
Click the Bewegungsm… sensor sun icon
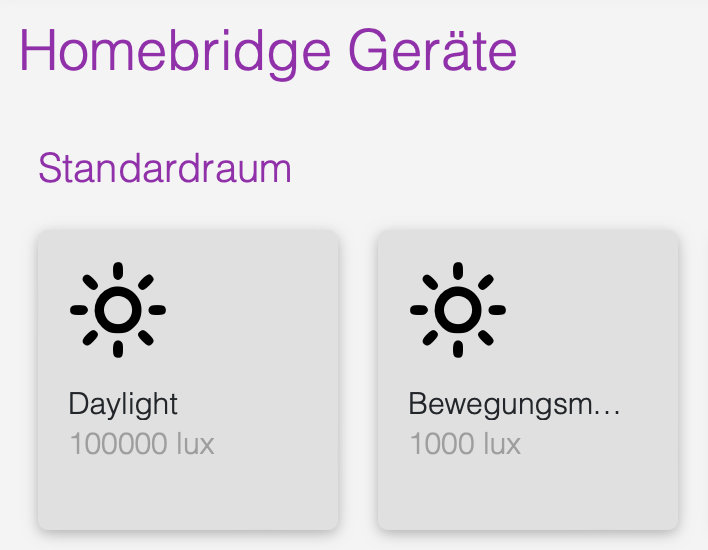(x=458, y=310)
